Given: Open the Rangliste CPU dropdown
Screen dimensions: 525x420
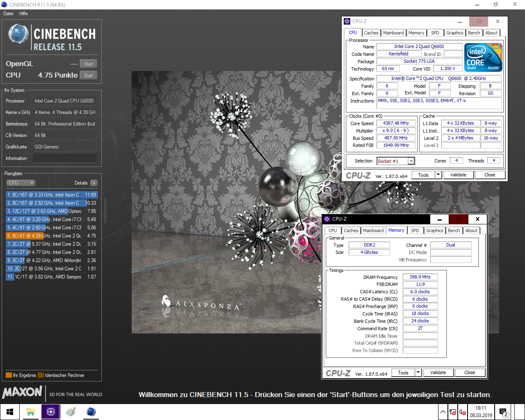Looking at the screenshot, I should [x=21, y=183].
